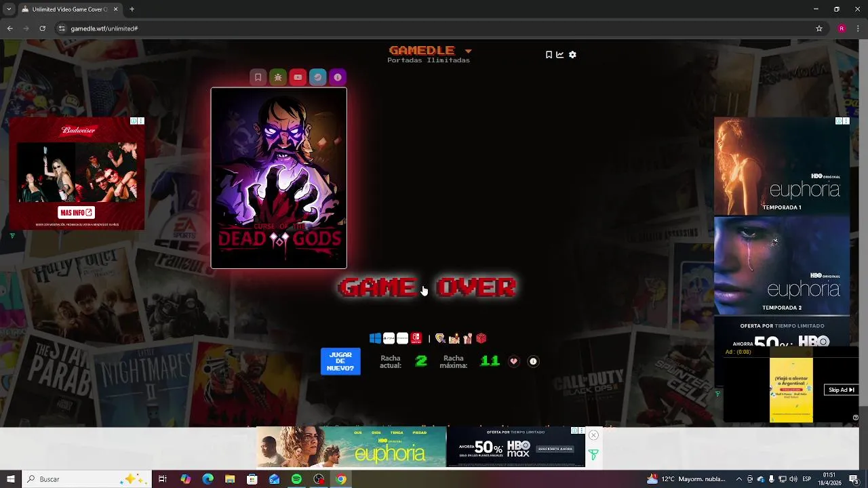868x488 pixels.
Task: Open tab search dropdown arrow
Action: pyautogui.click(x=8, y=9)
